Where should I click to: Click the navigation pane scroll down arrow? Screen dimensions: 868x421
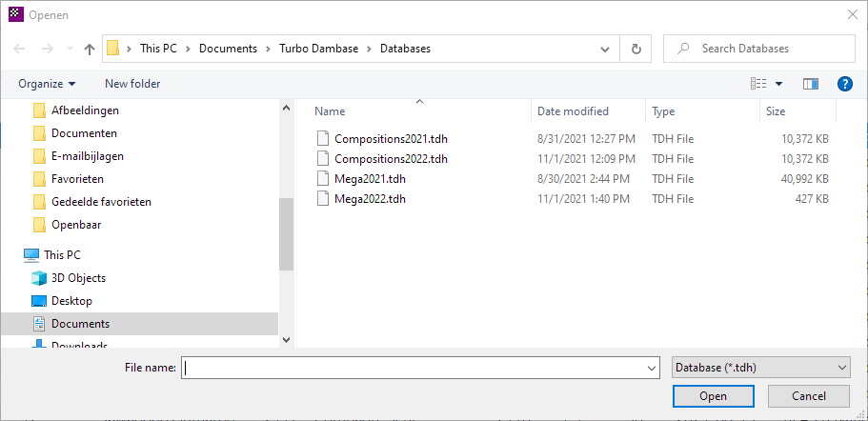click(x=286, y=340)
